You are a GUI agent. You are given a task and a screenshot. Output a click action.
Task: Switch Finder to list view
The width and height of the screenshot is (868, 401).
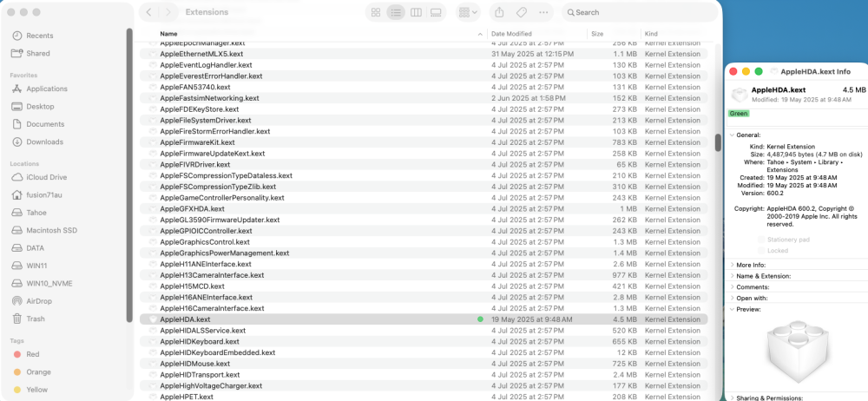pos(395,12)
